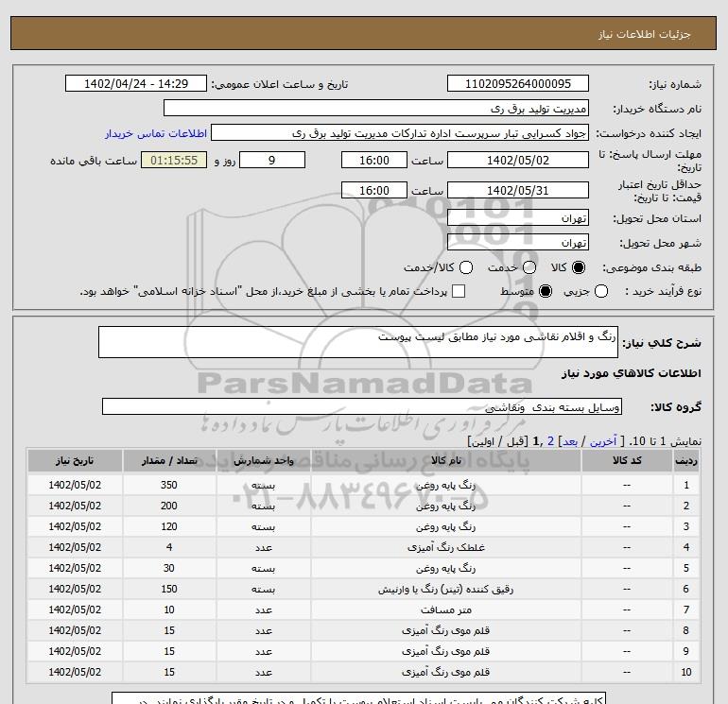Viewport: 728px width, 704px height.
Task: Click the public announcement date field 1402/04/24
Action: click(136, 83)
